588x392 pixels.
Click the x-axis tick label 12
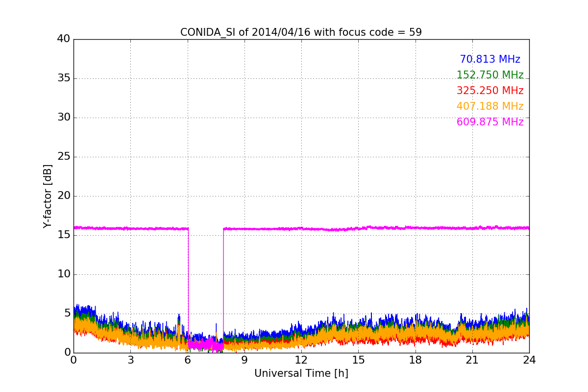[x=301, y=360]
